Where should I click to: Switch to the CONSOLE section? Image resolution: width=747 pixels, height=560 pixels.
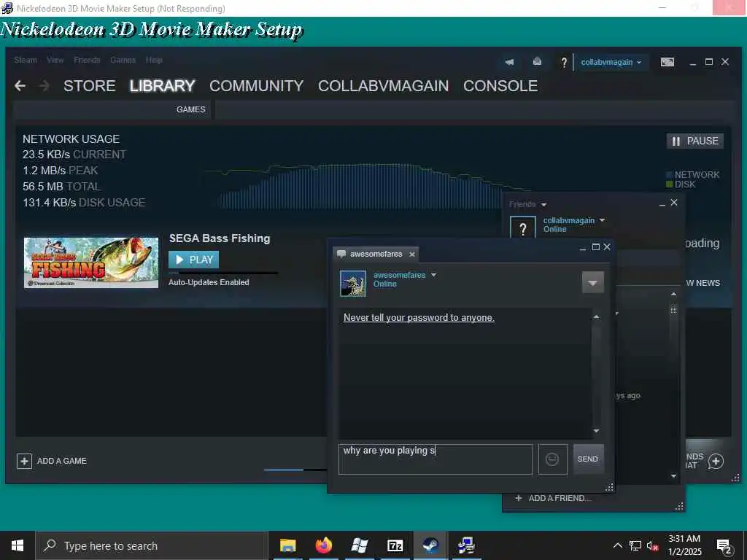click(x=500, y=86)
